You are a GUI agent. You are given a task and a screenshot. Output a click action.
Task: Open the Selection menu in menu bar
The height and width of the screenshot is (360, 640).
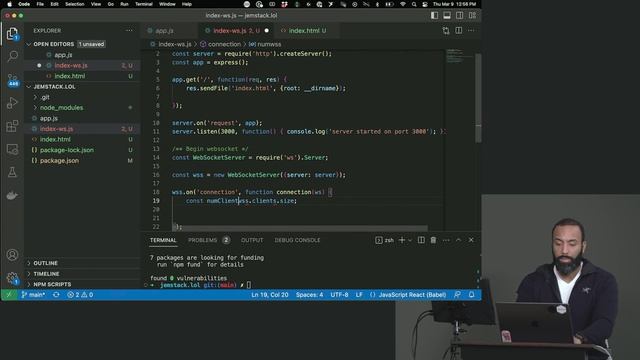coord(75,4)
